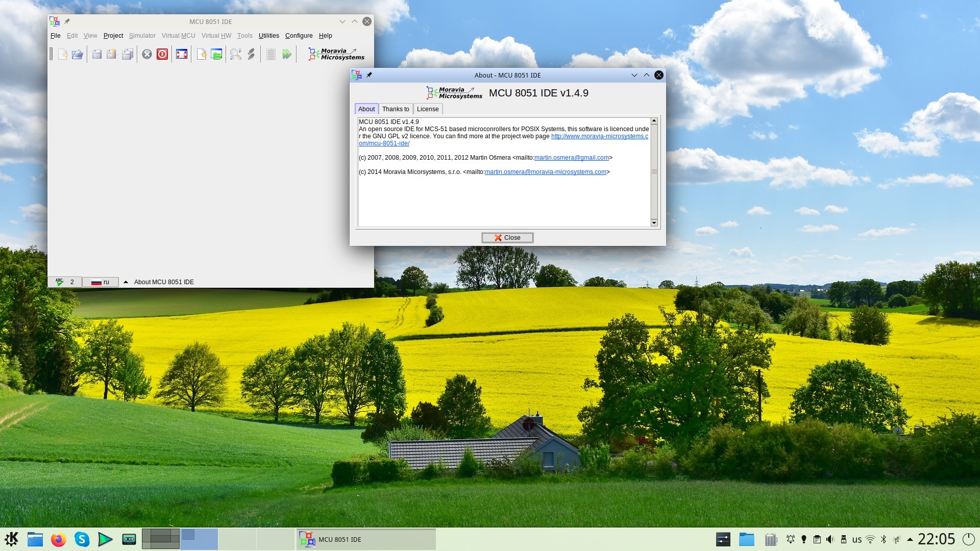Expand hidden system tray icons arrow

(910, 539)
